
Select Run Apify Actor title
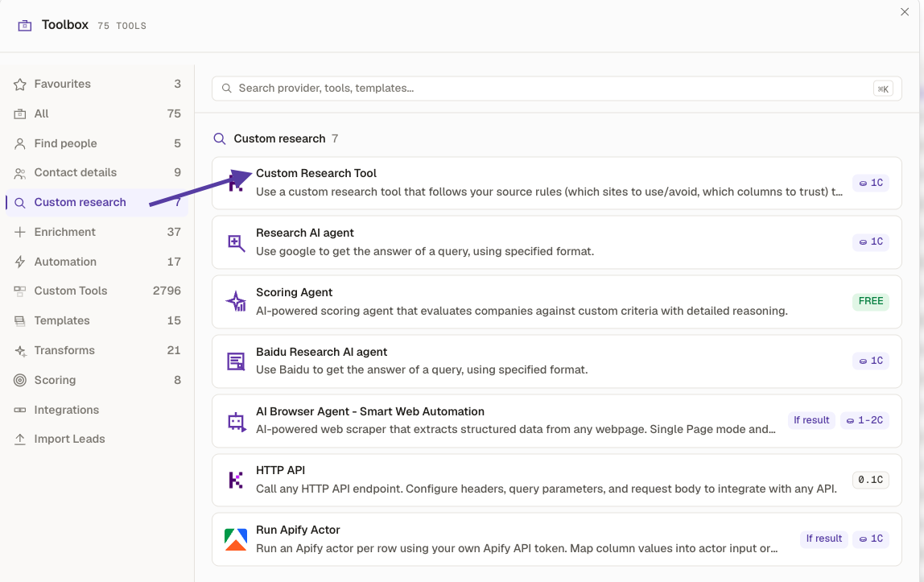click(298, 530)
